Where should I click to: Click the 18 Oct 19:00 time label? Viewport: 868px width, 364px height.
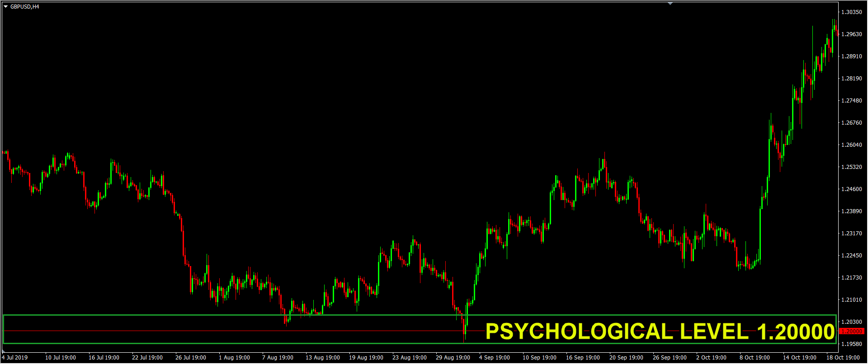click(843, 358)
